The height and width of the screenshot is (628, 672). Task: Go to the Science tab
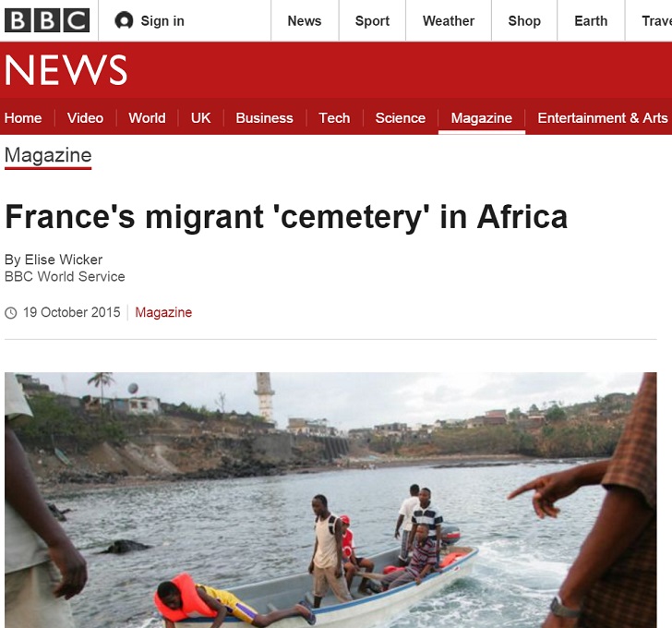(x=401, y=118)
